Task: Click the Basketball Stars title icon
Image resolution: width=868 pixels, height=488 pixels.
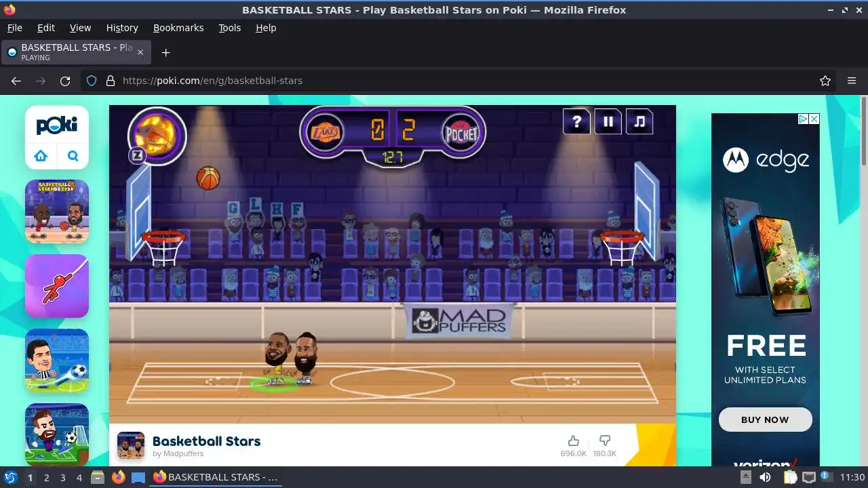Action: tap(131, 445)
